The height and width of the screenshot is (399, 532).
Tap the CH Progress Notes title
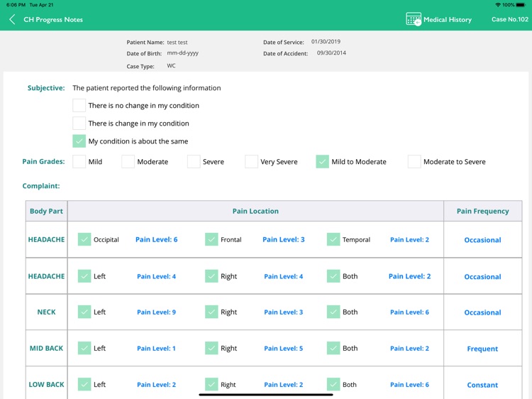coord(53,20)
